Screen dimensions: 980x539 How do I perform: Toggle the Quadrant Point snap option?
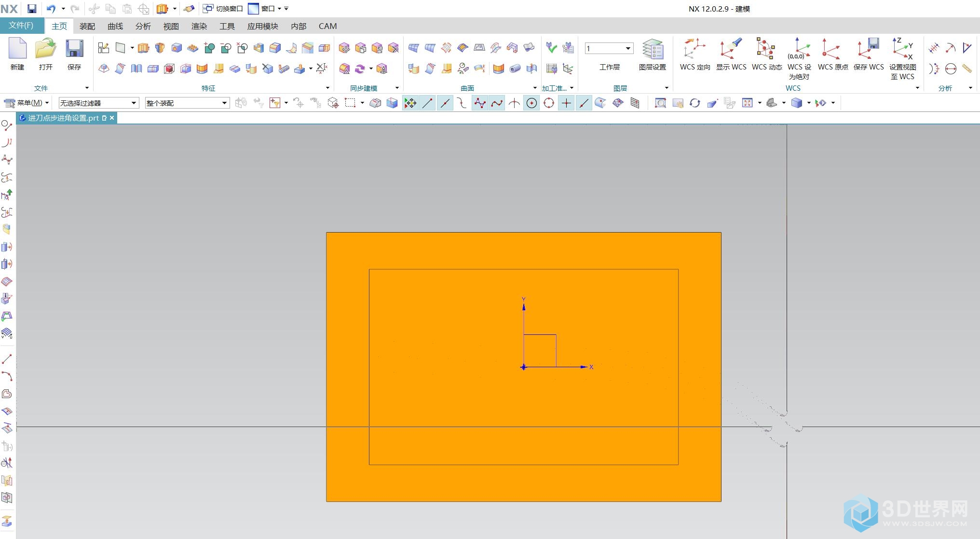(x=549, y=103)
